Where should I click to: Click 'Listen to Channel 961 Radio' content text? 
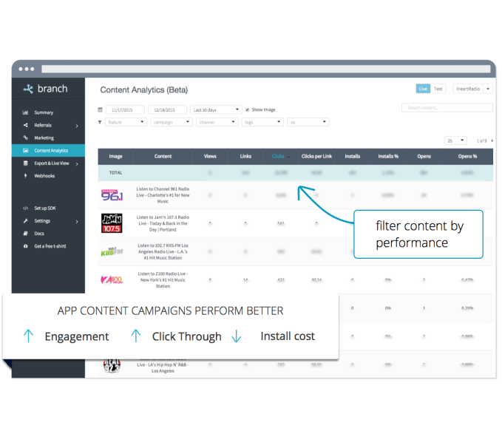(x=163, y=195)
